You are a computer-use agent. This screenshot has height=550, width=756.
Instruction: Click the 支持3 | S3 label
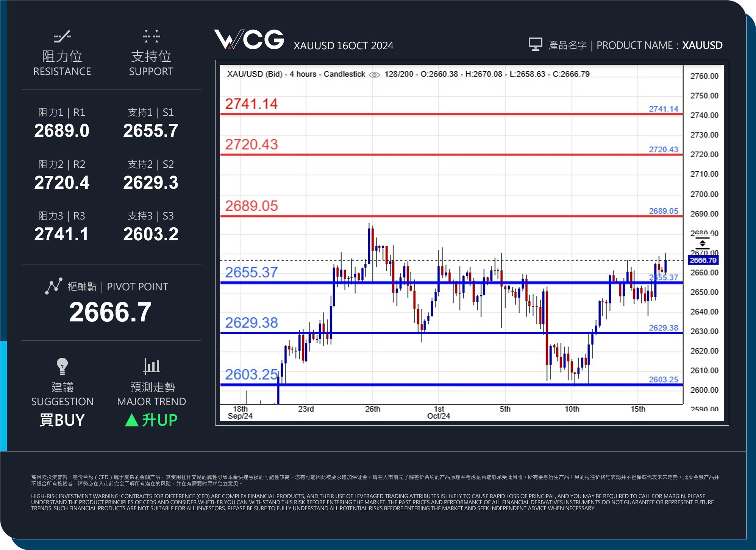(x=151, y=216)
